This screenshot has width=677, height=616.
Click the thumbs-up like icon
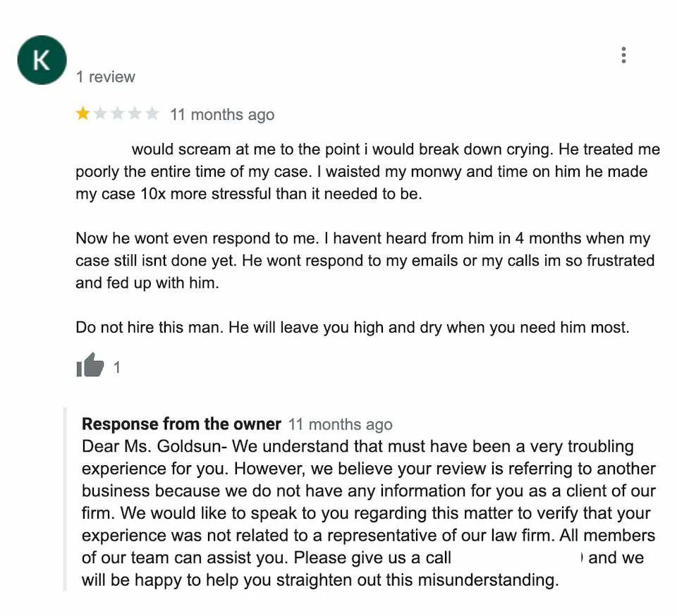tap(90, 366)
